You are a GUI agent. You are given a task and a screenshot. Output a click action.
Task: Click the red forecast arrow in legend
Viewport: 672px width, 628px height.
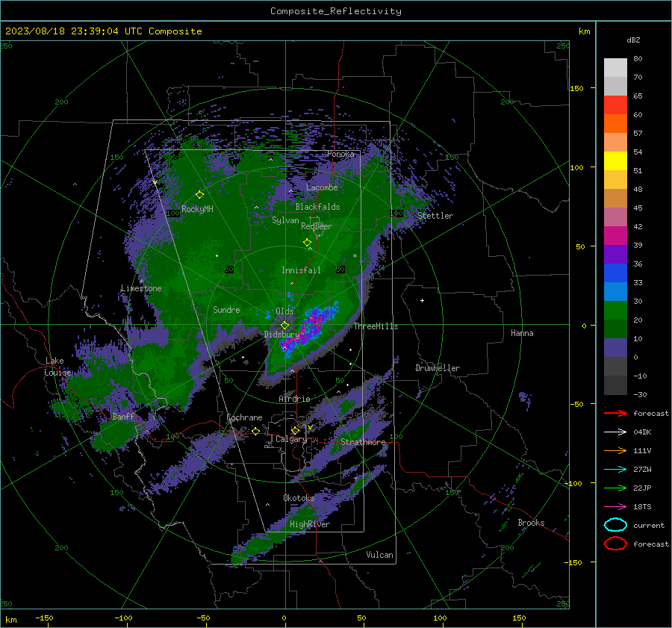pyautogui.click(x=615, y=413)
